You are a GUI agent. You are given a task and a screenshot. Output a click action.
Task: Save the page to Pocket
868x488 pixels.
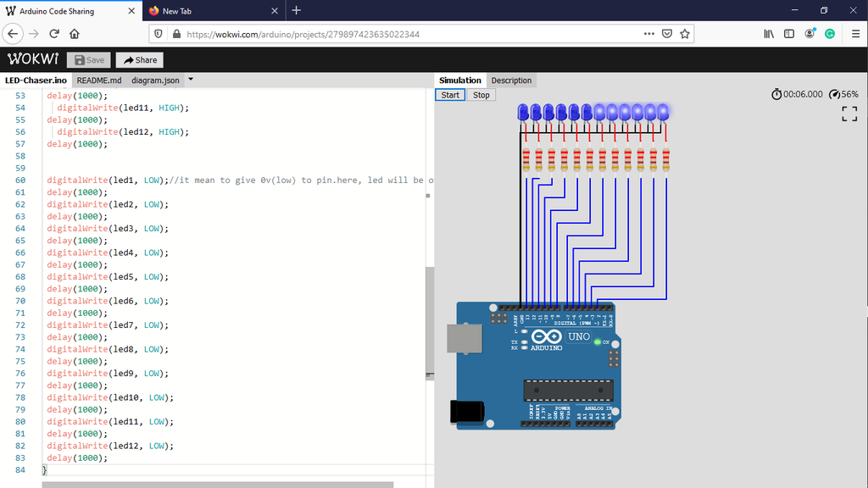click(667, 34)
